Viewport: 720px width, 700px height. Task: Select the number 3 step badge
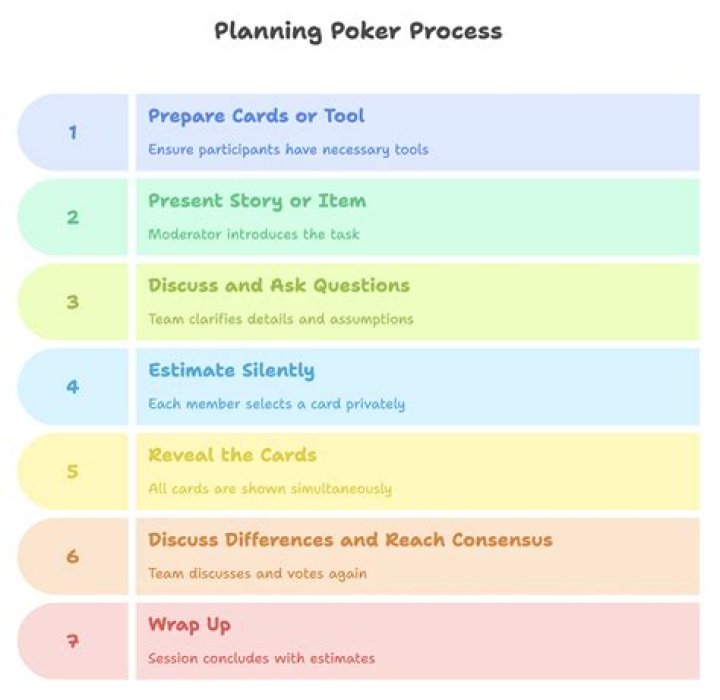click(x=72, y=302)
